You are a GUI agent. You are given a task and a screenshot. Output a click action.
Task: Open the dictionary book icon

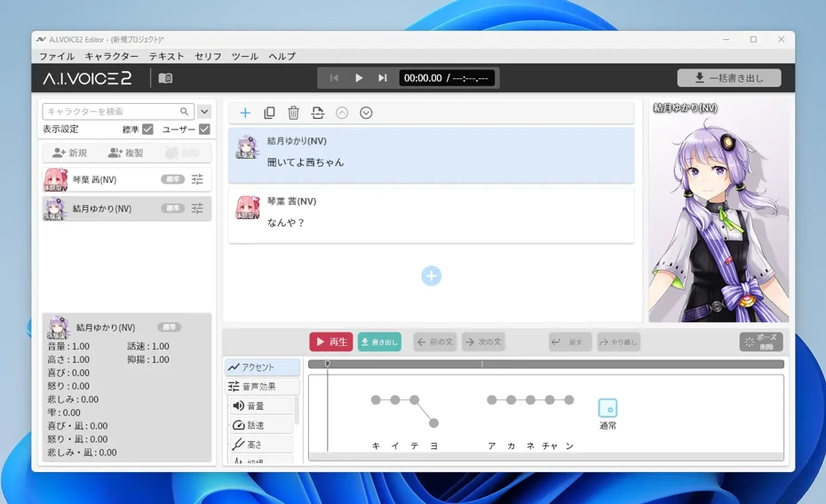pyautogui.click(x=165, y=78)
